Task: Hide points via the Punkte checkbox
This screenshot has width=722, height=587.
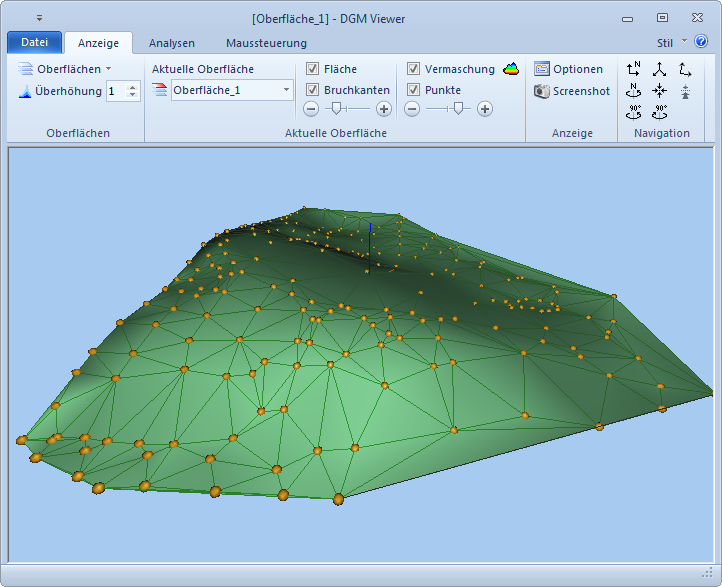Action: [x=414, y=89]
